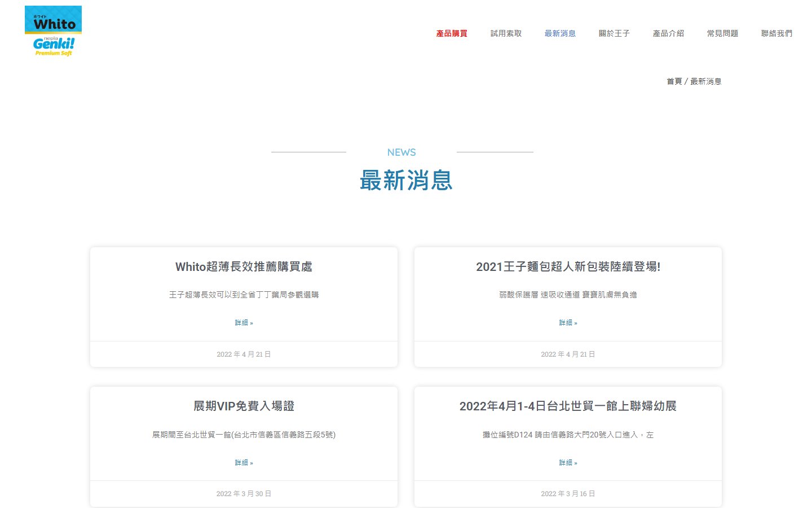812x508 pixels.
Task: Open the 產品購買 menu item
Action: click(451, 33)
